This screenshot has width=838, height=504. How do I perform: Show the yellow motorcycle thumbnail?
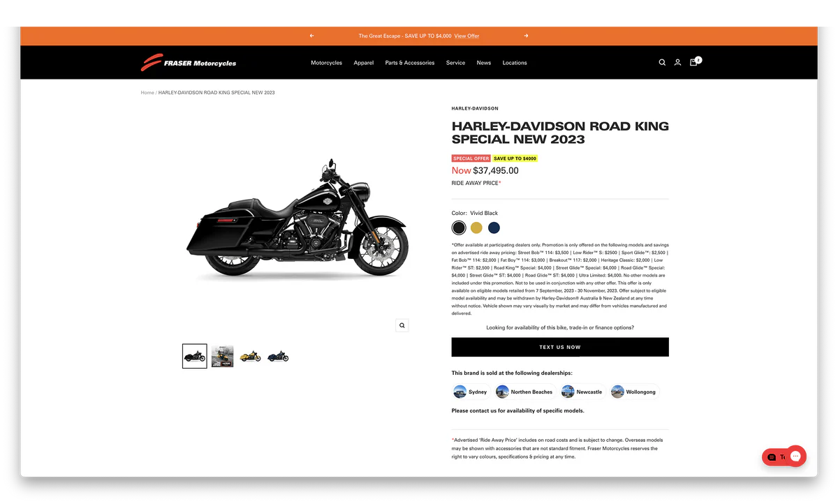250,356
